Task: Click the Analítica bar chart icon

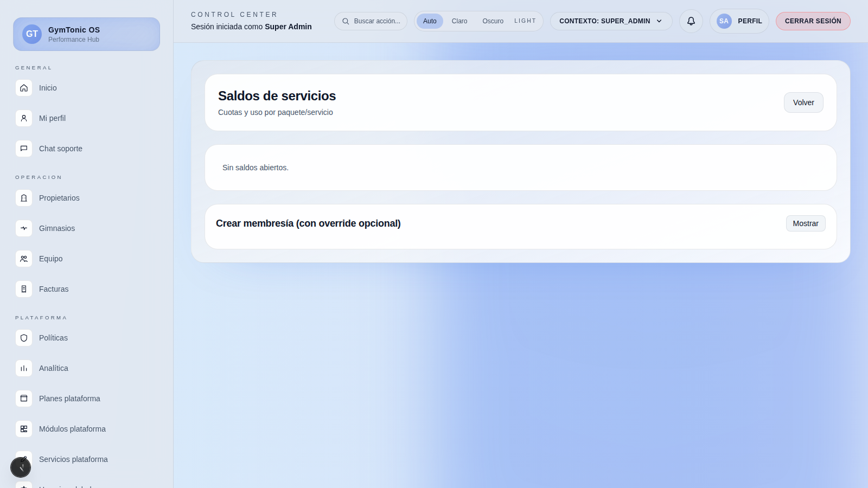Action: click(x=24, y=368)
